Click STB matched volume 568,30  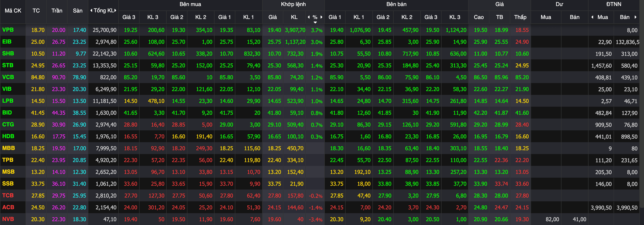coord(295,66)
